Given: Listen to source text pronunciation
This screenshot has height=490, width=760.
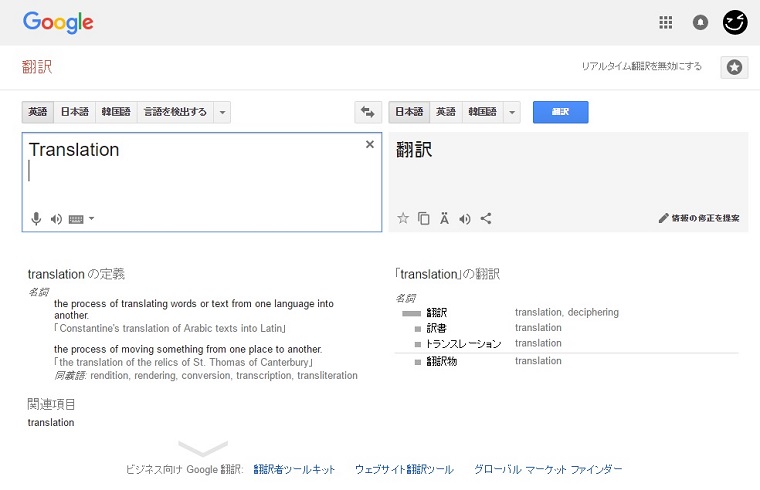Looking at the screenshot, I should click(56, 219).
